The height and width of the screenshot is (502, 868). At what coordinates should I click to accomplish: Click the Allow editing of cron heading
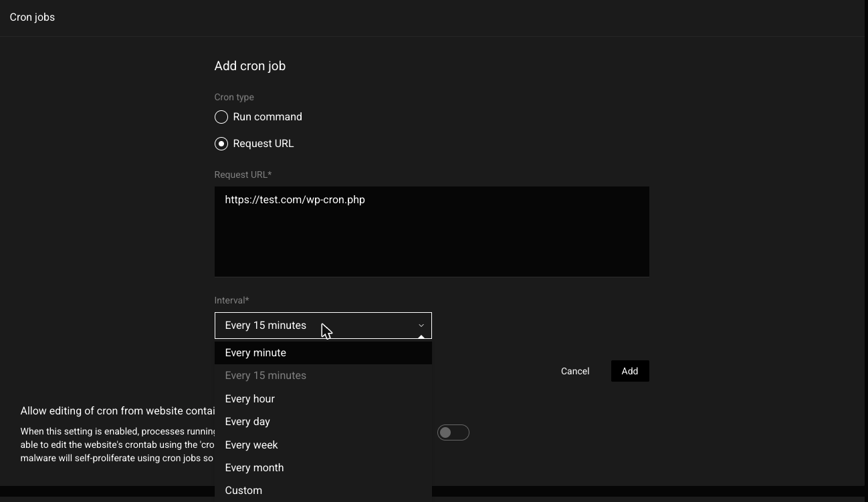point(118,411)
